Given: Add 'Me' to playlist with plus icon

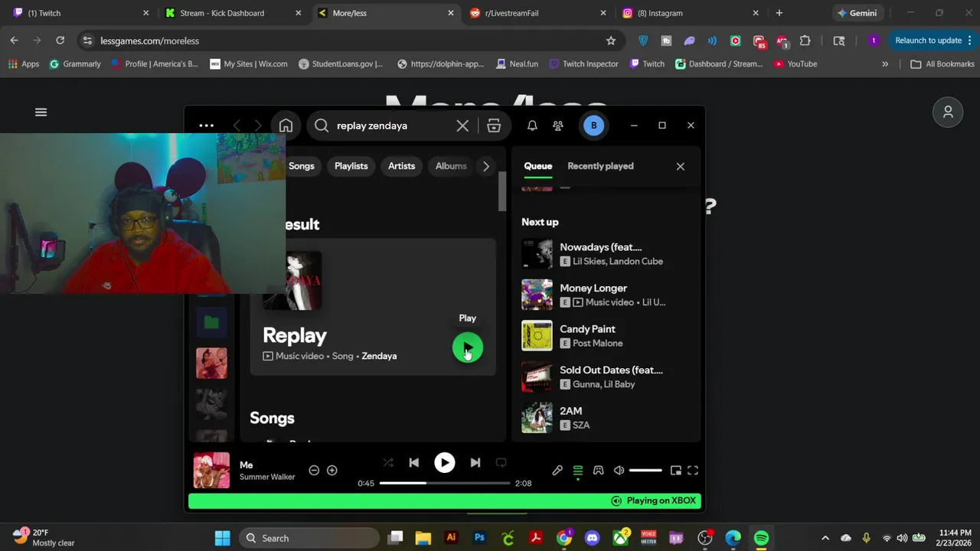Looking at the screenshot, I should click(x=332, y=471).
